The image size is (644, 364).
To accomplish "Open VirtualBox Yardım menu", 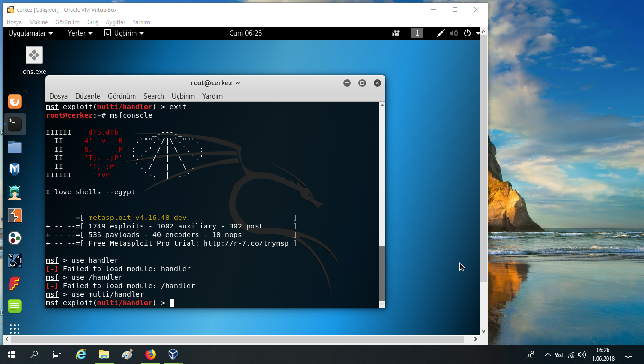I will (x=141, y=22).
